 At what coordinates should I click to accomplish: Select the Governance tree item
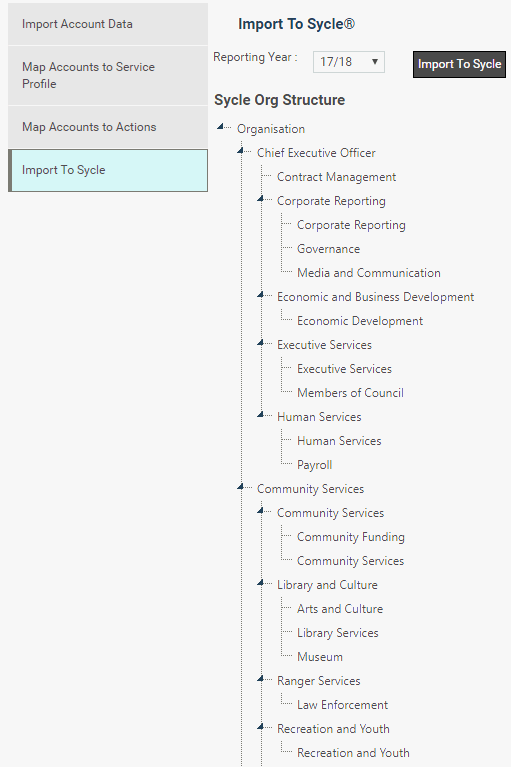pyautogui.click(x=329, y=249)
